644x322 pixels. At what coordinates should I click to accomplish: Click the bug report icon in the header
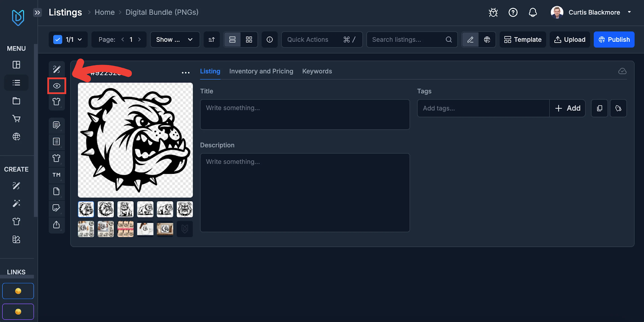click(493, 12)
